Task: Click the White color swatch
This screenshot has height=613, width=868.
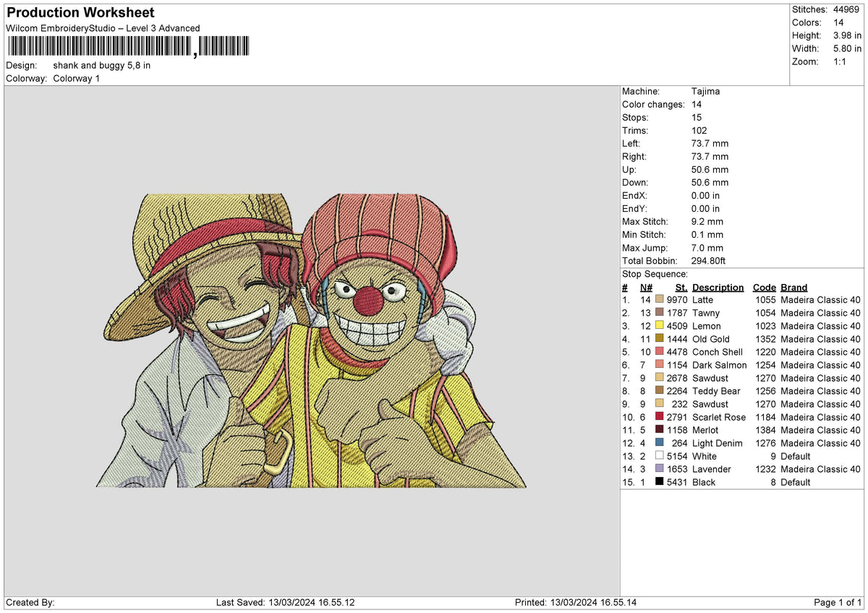Action: pyautogui.click(x=659, y=456)
